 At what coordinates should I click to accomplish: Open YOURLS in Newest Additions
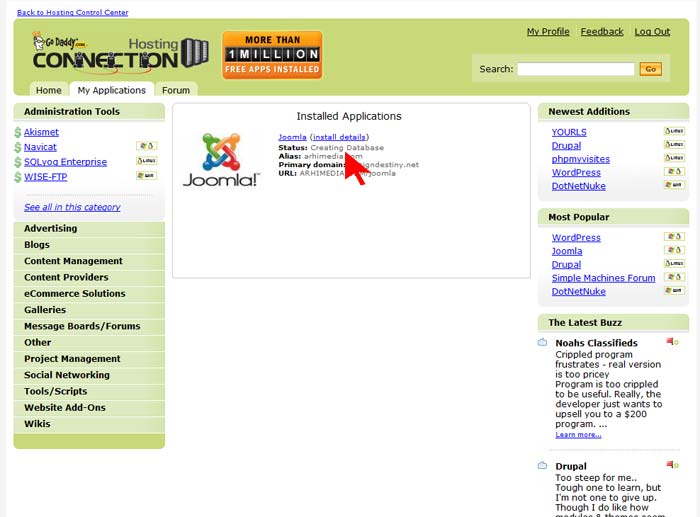(x=569, y=132)
